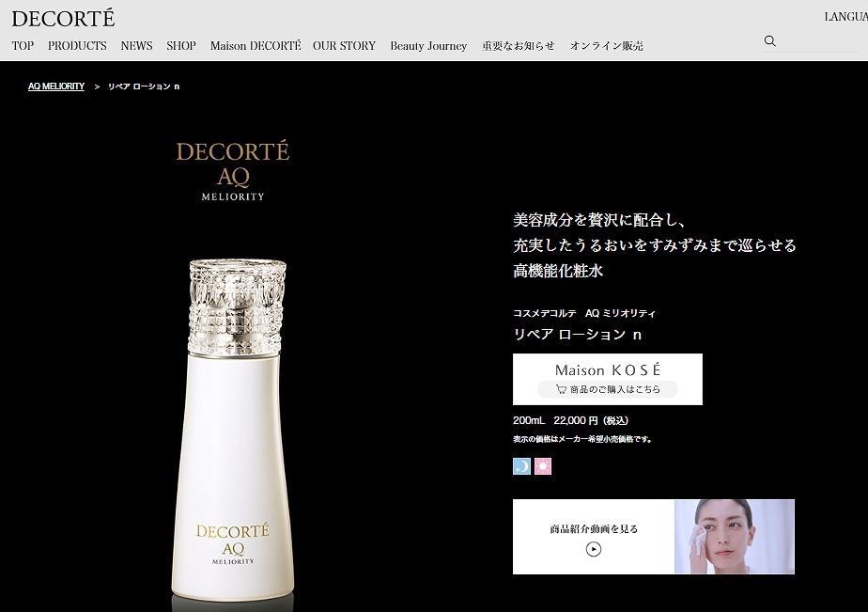Open Beauty Journey menu item
The width and height of the screenshot is (868, 612).
tap(428, 46)
